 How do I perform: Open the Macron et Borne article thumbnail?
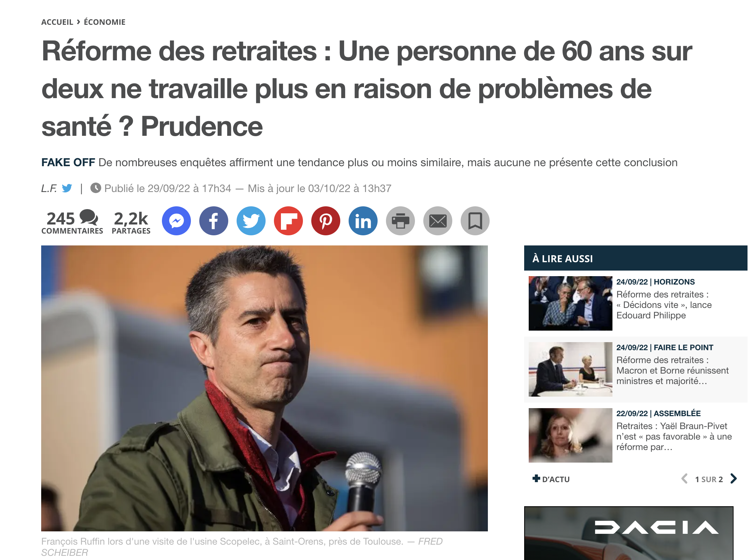pos(570,369)
